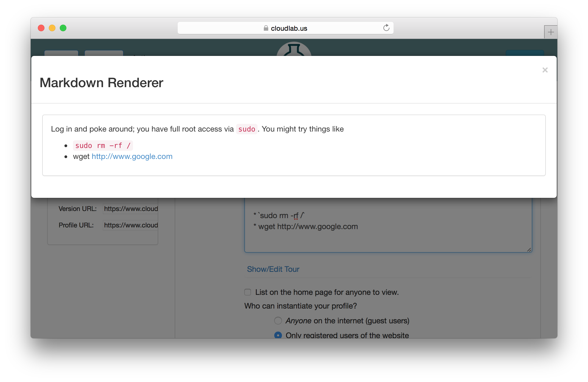The height and width of the screenshot is (382, 588).
Task: Click the cloudlab.us address bar
Action: point(285,28)
